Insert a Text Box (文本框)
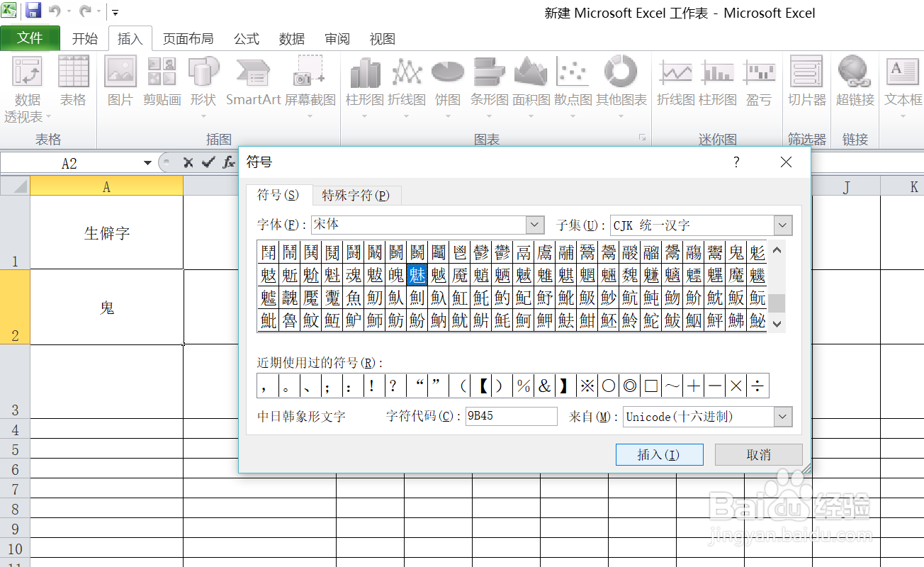 903,86
